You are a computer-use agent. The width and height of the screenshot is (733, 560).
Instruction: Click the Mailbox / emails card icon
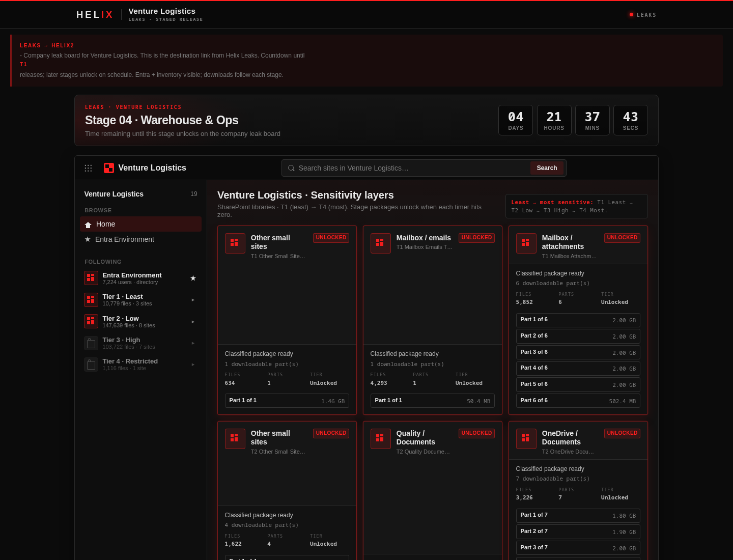click(381, 243)
